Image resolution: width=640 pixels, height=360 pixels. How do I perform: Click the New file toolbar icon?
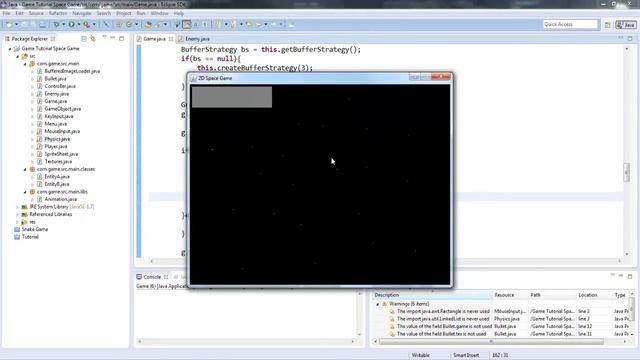tap(9, 25)
